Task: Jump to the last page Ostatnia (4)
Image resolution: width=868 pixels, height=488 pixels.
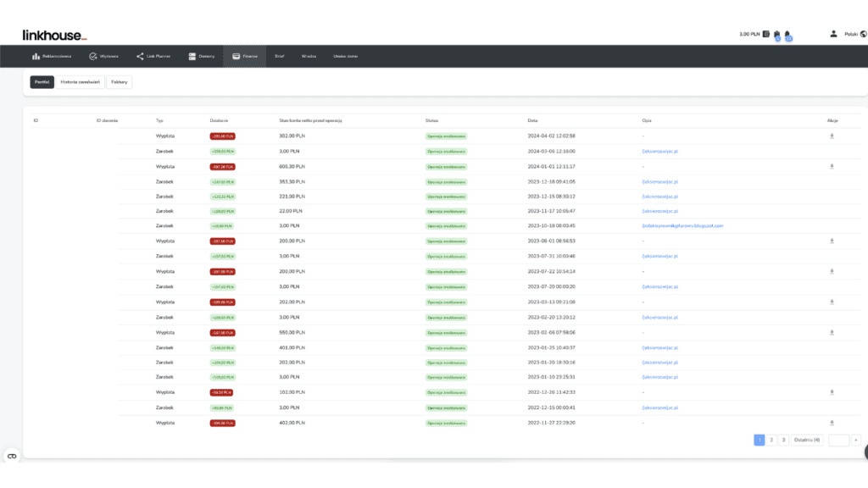Action: 807,440
